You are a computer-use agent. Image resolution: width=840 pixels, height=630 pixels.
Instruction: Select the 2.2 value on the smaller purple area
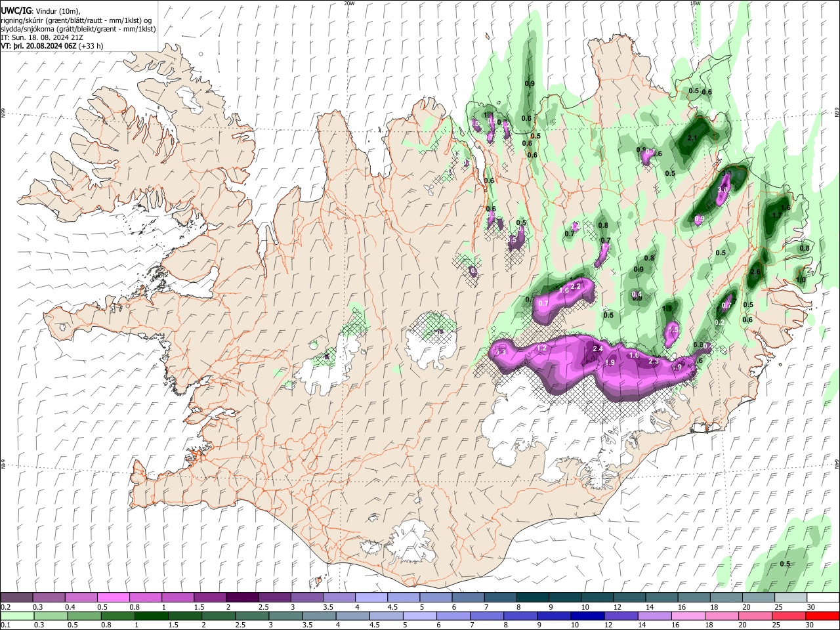point(576,286)
